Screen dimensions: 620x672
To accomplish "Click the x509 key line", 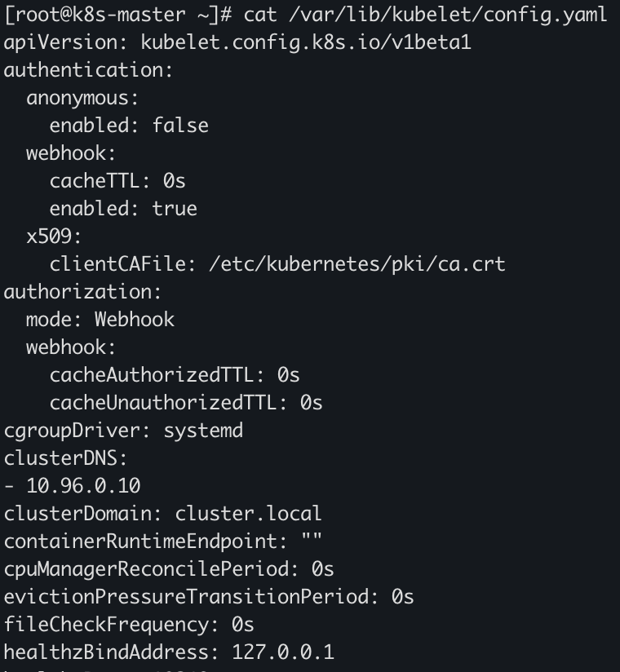I will tap(54, 237).
